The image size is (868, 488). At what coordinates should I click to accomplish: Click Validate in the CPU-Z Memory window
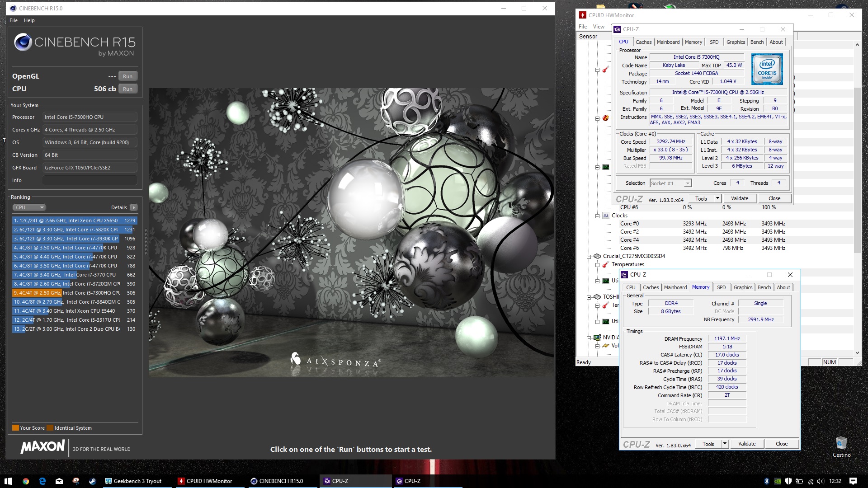[x=747, y=444]
